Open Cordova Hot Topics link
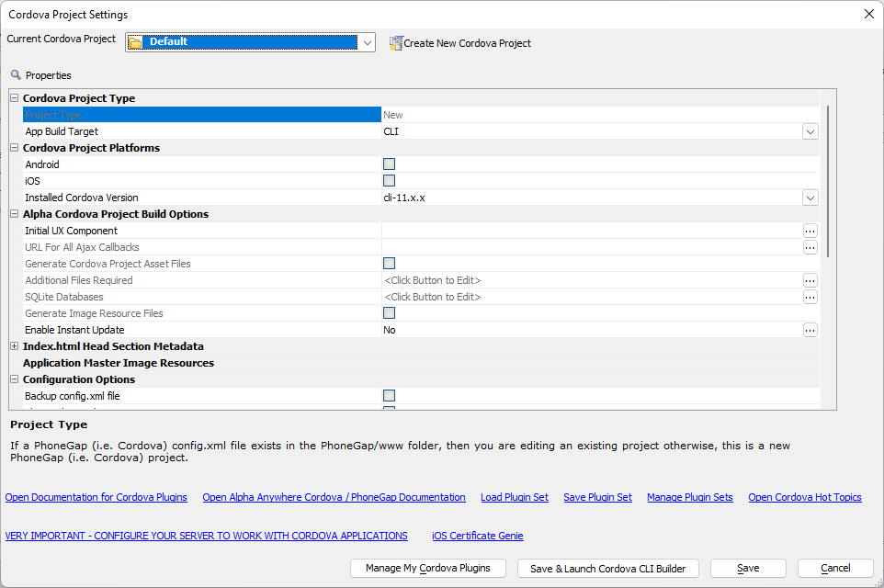The height and width of the screenshot is (588, 884). 805,497
